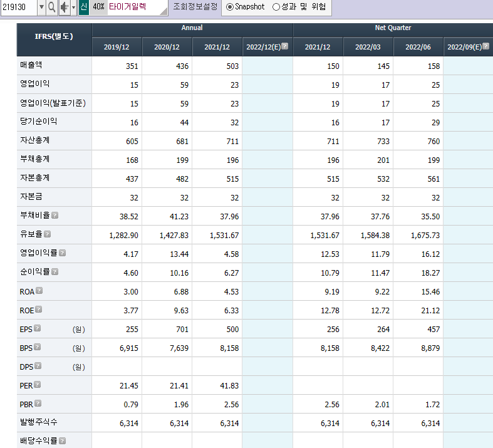This screenshot has height=448, width=493.
Task: Click help icon beside 순이익률
Action: tap(54, 272)
